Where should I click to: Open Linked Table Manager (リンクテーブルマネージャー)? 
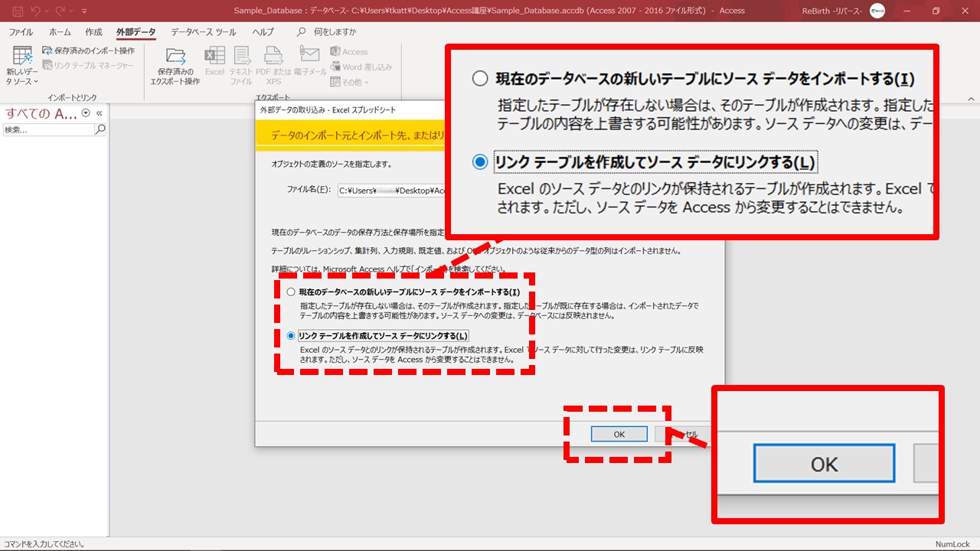pos(88,66)
